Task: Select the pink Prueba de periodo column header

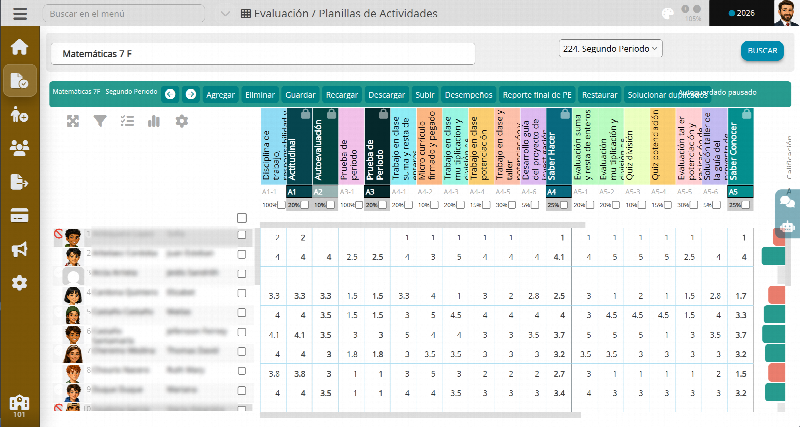Action: 351,146
